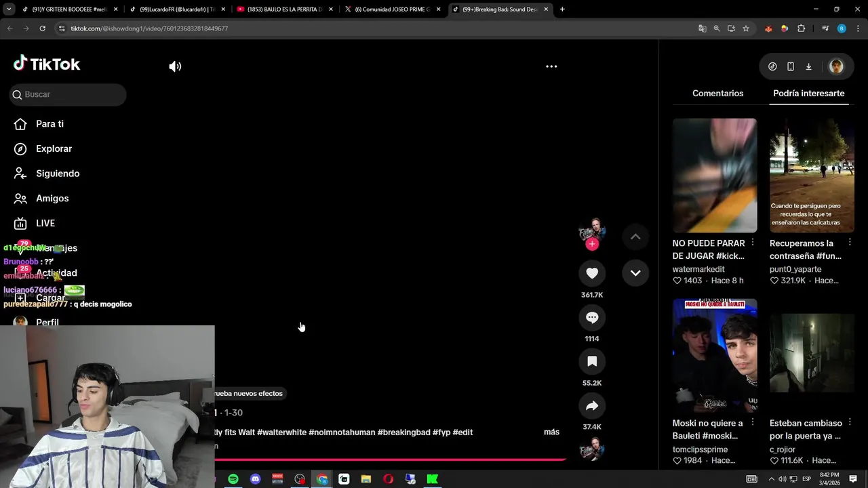Screen dimensions: 868x488
Task: Click the #noimnotahuman hashtag
Action: pyautogui.click(x=342, y=432)
